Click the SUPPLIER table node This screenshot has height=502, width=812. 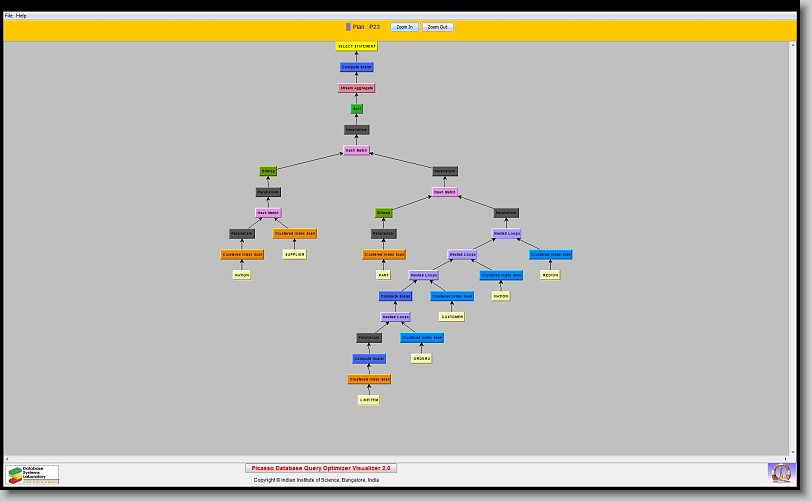click(x=294, y=254)
